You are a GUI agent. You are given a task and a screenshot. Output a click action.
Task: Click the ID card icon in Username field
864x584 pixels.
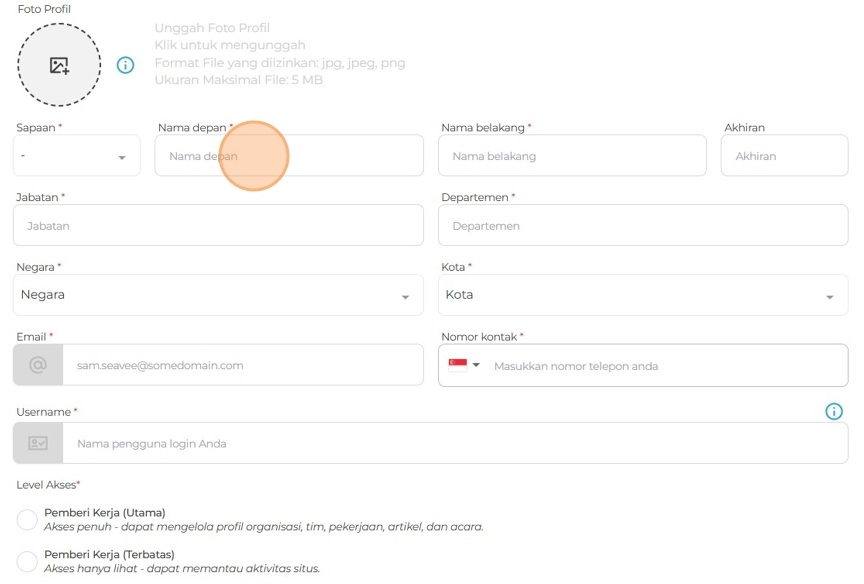38,443
